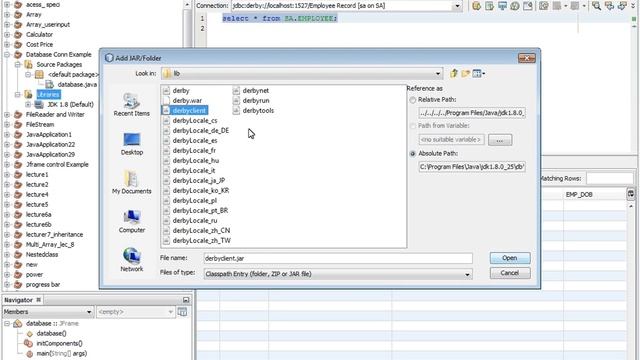Viewport: 640px width, 360px height.
Task: Select progress bar project in tree
Action: coord(42,284)
